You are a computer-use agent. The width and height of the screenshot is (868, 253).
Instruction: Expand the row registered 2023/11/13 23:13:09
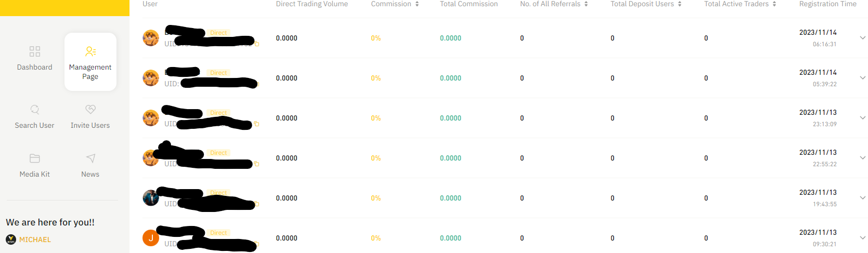[862, 118]
